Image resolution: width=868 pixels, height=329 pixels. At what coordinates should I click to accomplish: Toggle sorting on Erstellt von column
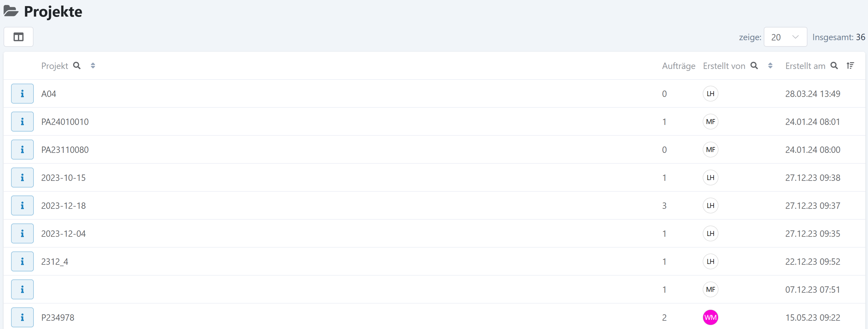(x=770, y=66)
